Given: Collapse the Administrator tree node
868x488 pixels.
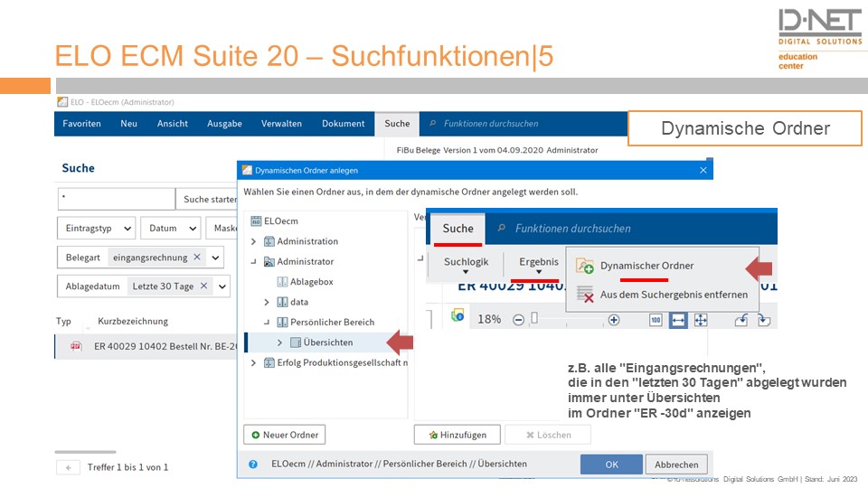Looking at the screenshot, I should (x=253, y=261).
